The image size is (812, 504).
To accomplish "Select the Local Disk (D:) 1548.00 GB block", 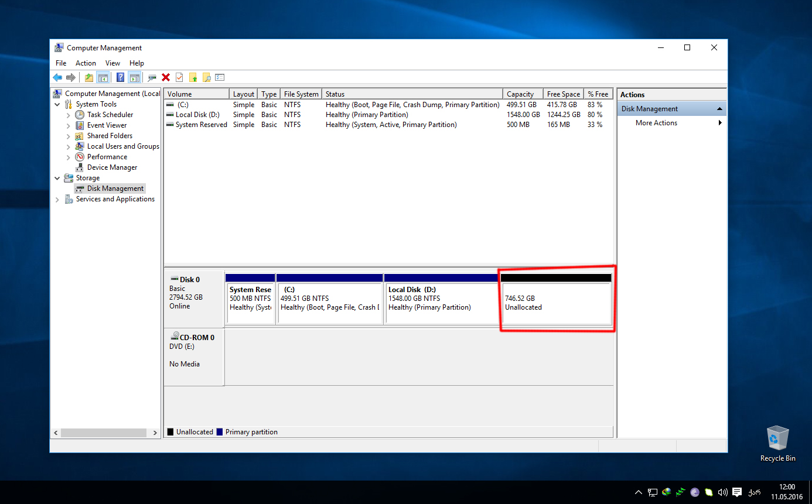I will 442,299.
